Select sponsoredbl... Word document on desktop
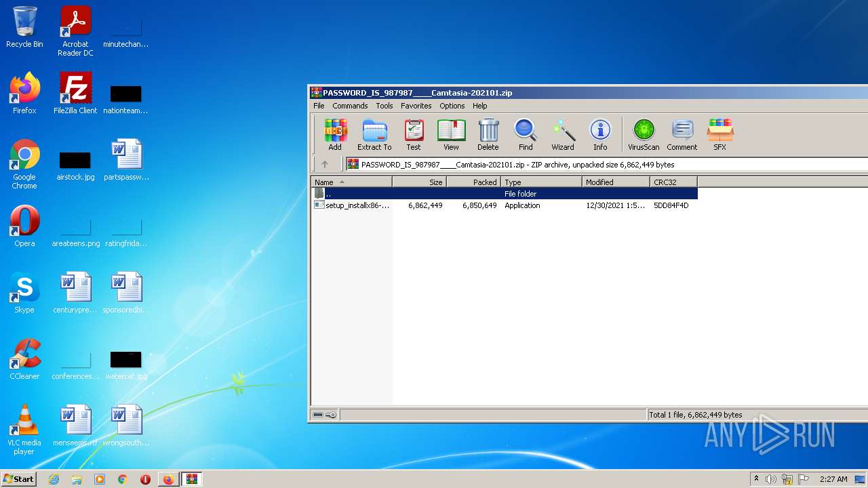The height and width of the screenshot is (488, 868). tap(126, 293)
